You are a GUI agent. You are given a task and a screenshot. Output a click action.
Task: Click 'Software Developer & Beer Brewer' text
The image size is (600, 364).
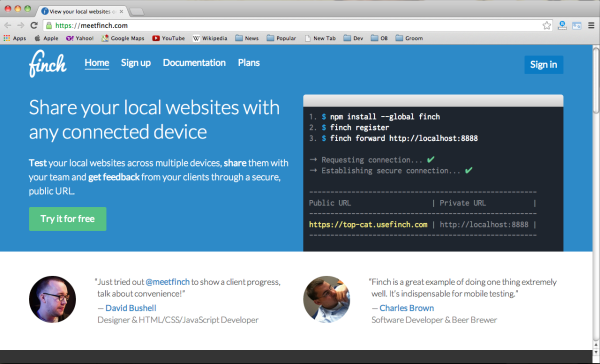click(434, 320)
